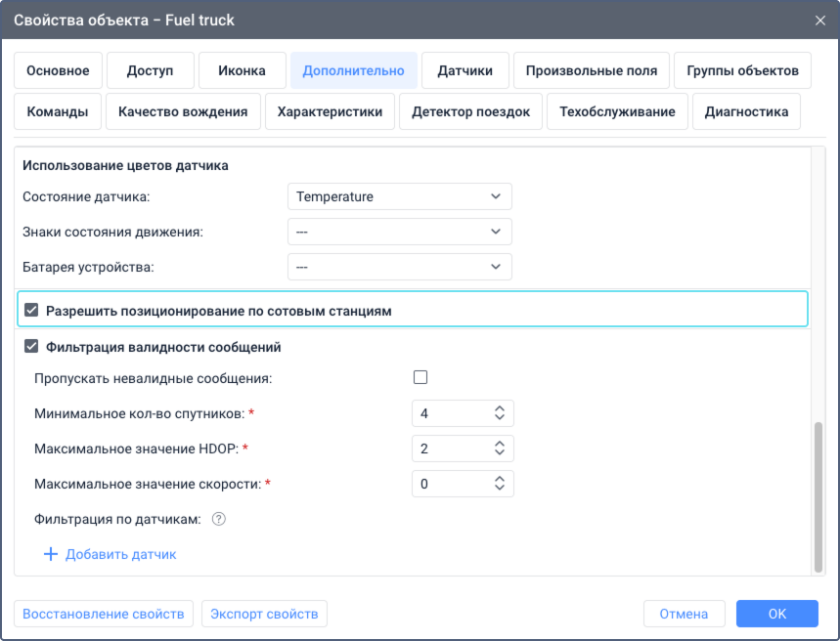Screen dimensions: 840x641
Task: Uncheck Фильтрация валидности сообщений checkbox
Action: click(31, 347)
